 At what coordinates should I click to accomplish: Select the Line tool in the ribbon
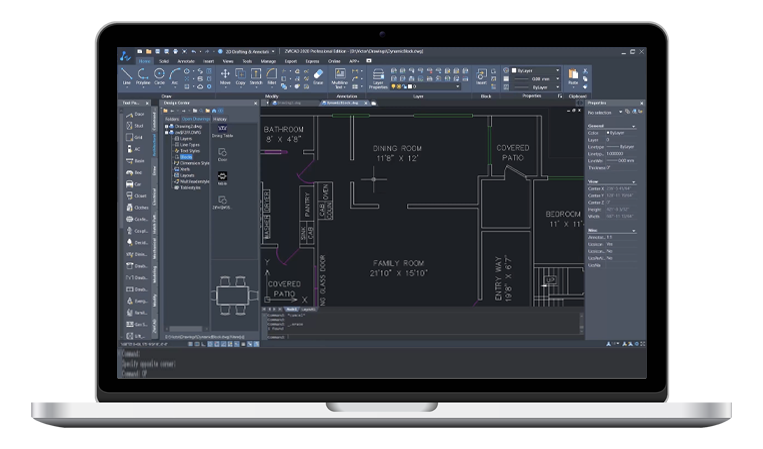(x=127, y=76)
